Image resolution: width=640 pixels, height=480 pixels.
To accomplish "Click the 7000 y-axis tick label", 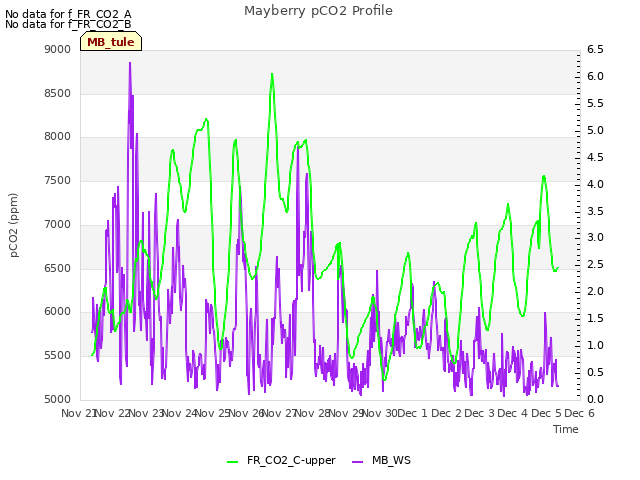I will point(58,224).
